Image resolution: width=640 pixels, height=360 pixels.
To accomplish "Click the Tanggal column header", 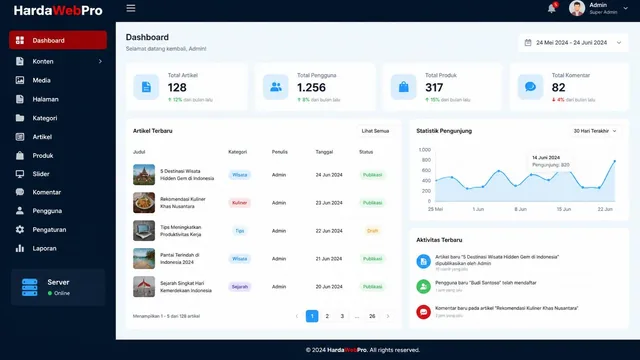I will (324, 152).
